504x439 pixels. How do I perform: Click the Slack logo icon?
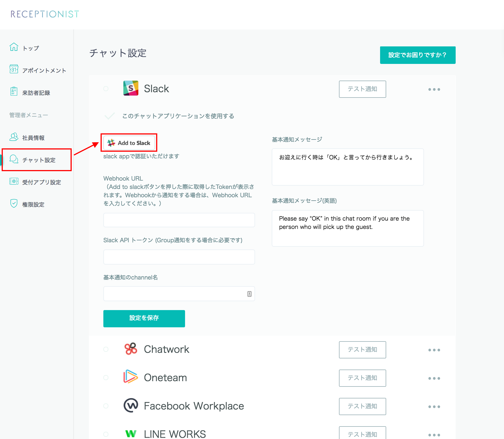131,88
